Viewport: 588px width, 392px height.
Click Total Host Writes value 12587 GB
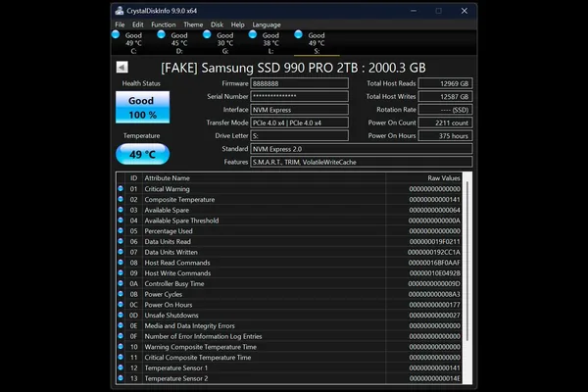tap(446, 96)
